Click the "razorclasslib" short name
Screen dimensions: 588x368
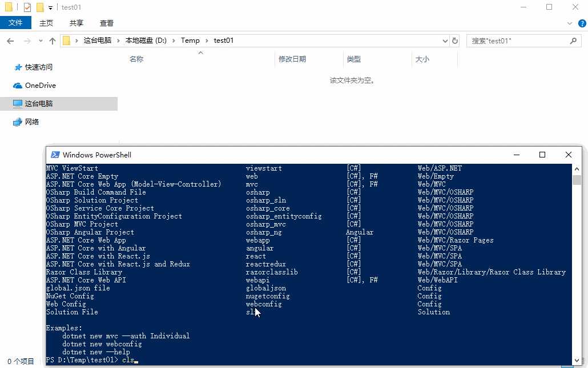pos(272,272)
